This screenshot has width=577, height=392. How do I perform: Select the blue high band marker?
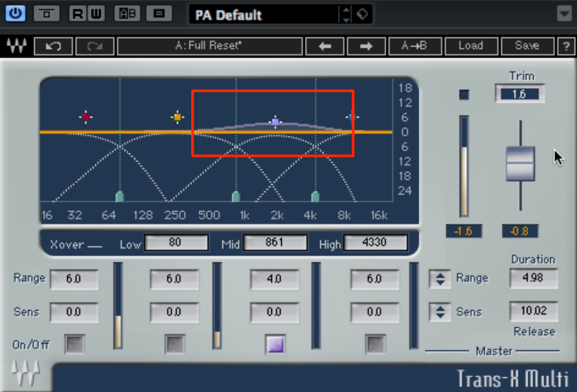(x=352, y=117)
